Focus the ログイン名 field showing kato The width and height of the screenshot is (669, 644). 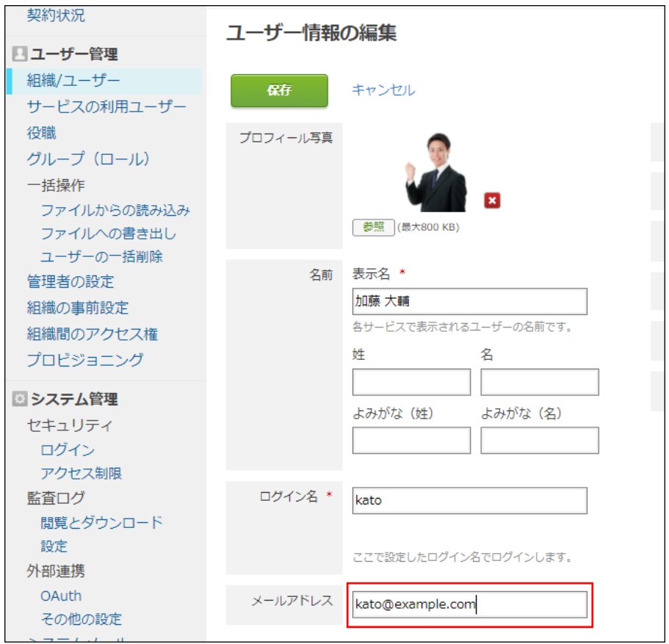coord(470,500)
